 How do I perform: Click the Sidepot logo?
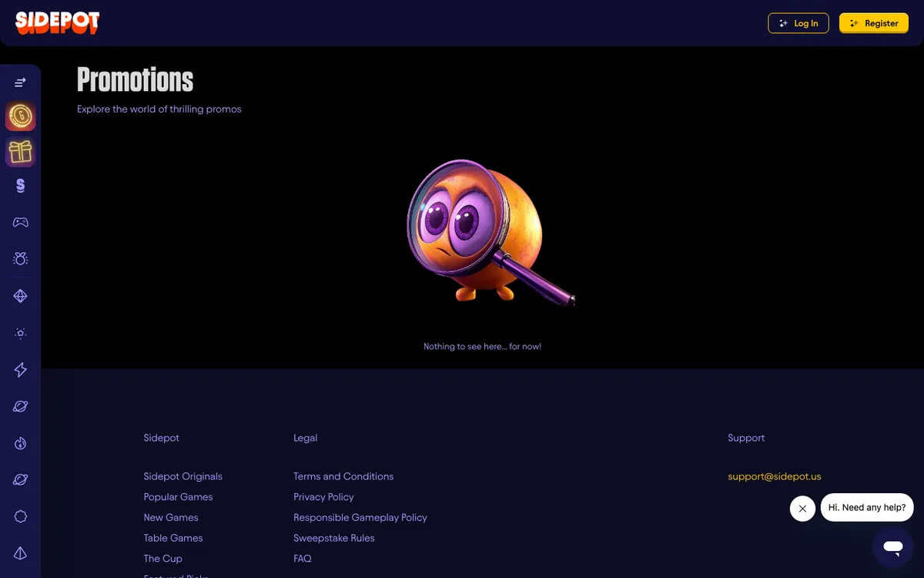58,22
